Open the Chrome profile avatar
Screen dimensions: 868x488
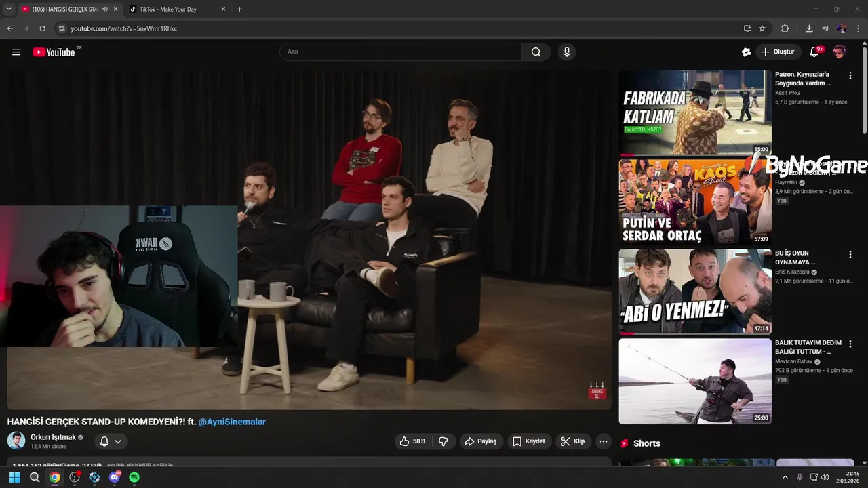(842, 28)
